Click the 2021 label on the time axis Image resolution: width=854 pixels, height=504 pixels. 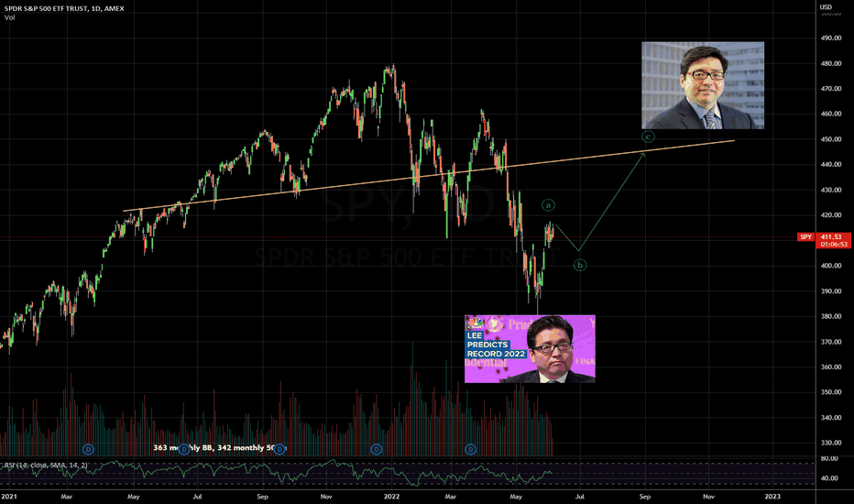[9, 497]
